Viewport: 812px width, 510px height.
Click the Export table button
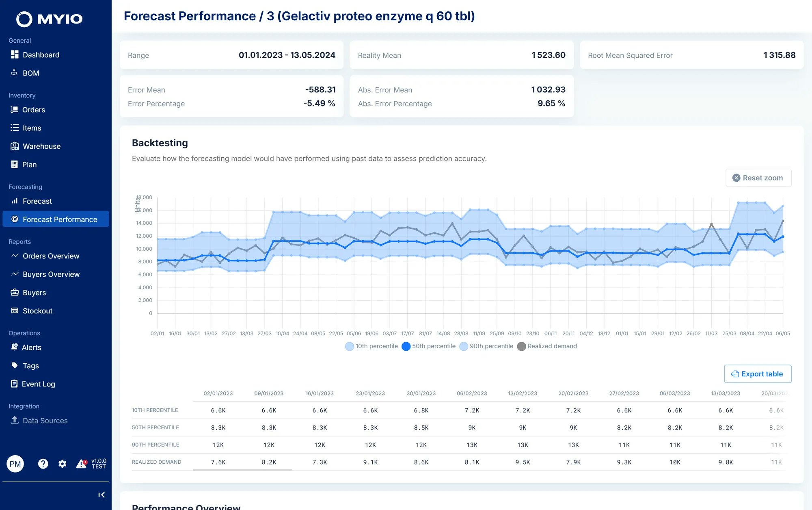tap(758, 374)
